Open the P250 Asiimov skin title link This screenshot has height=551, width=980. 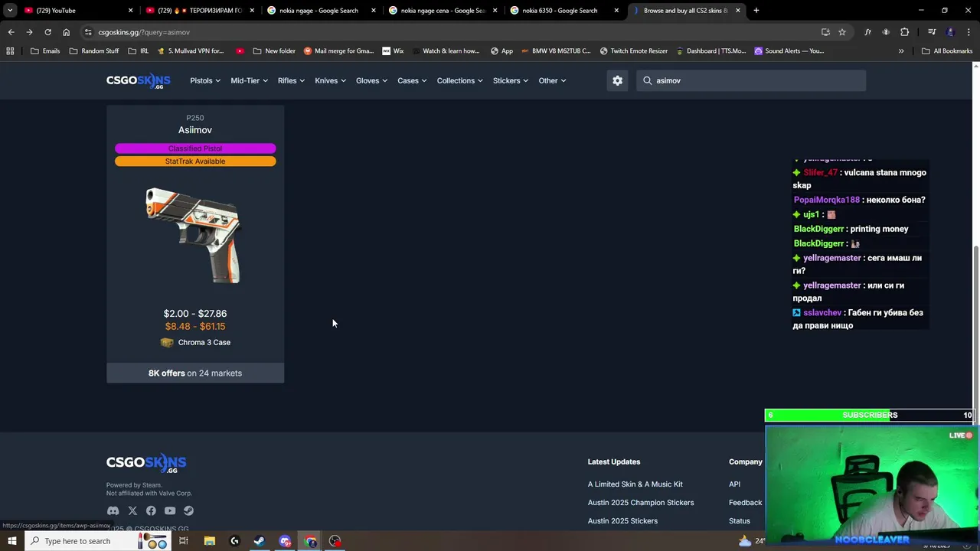pos(195,130)
